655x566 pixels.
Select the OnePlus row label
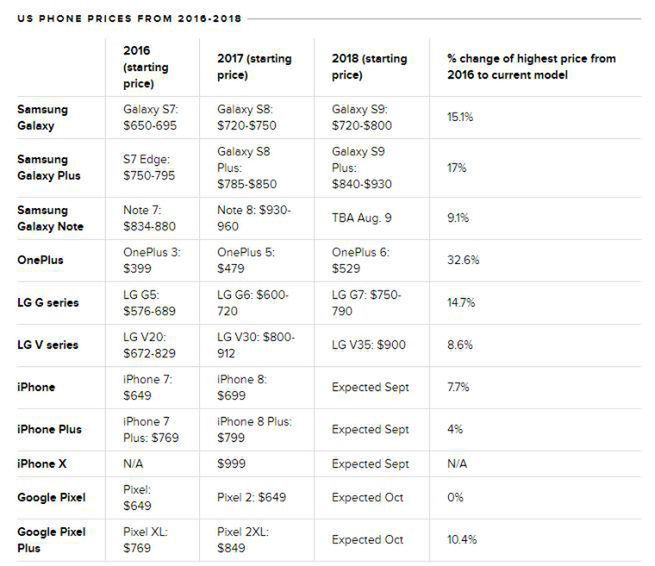tap(41, 260)
